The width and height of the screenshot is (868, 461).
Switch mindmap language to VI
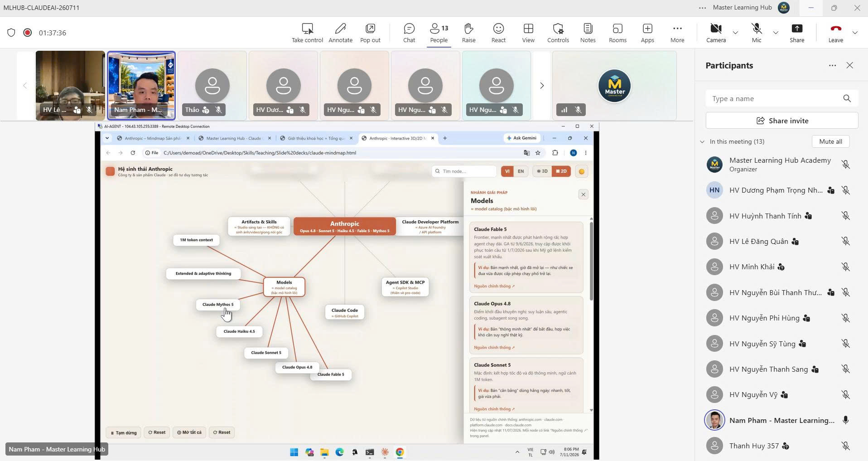pyautogui.click(x=507, y=171)
